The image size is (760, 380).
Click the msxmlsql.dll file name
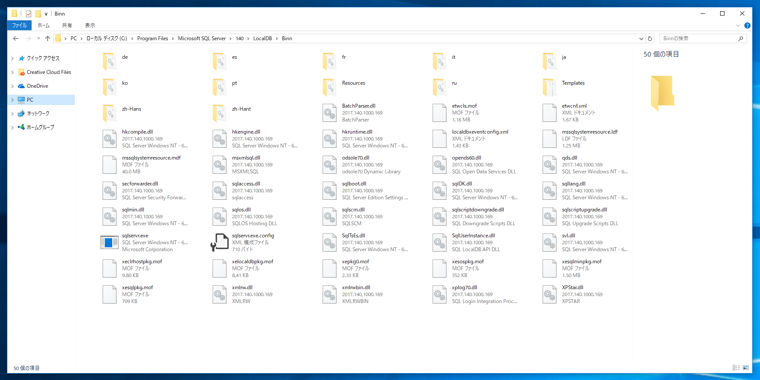246,158
